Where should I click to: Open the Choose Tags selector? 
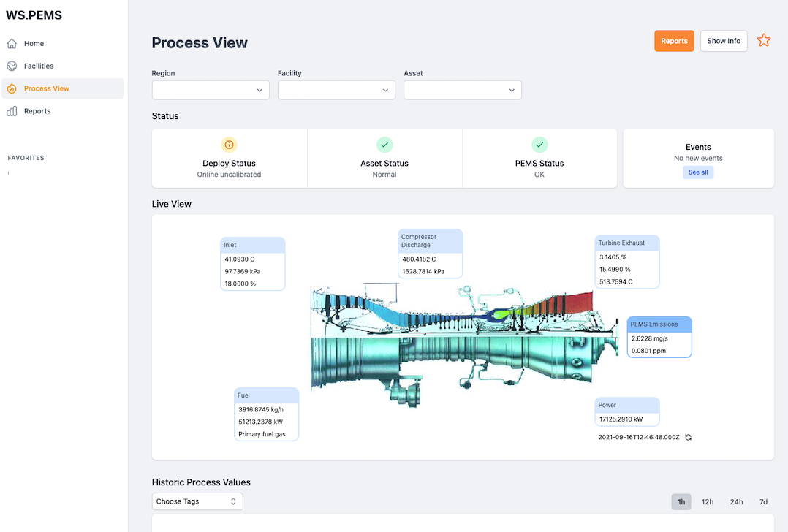click(197, 501)
